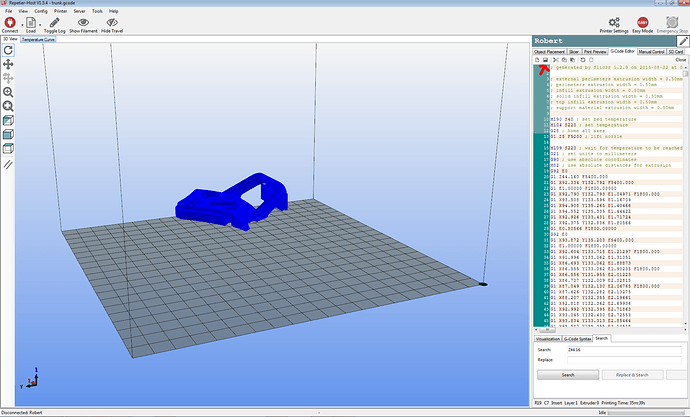Screen dimensions: 690x417
Task: Open the Printer menu
Action: coord(61,11)
